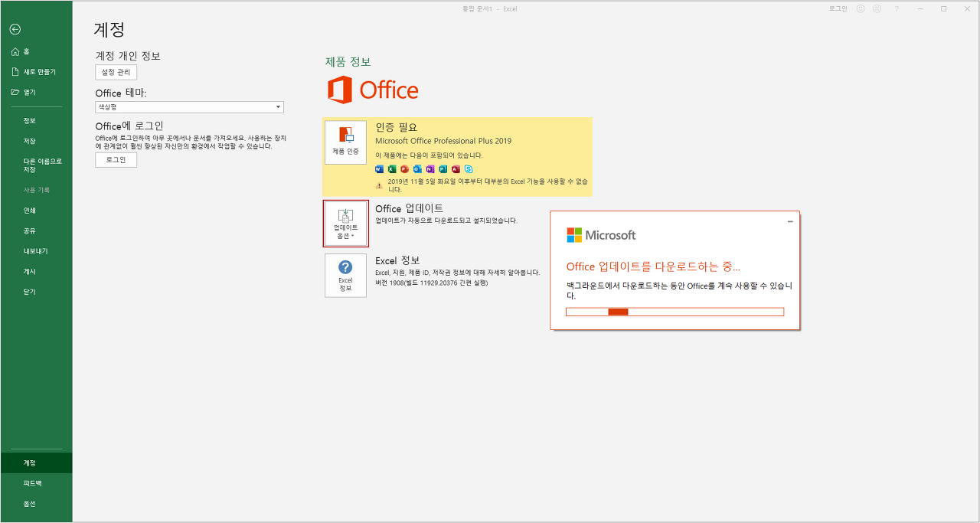Screen dimensions: 980x523
Task: Click the Skype icon in included products
Action: (468, 168)
